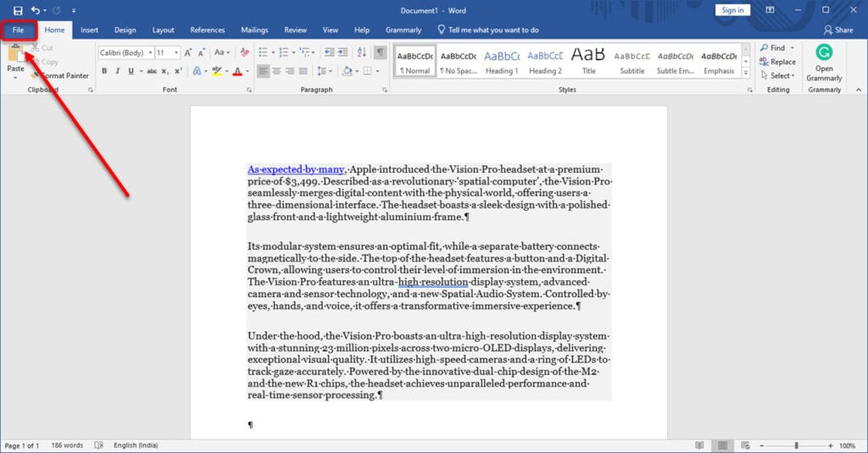The height and width of the screenshot is (453, 868).
Task: Toggle Italic formatting
Action: tap(117, 71)
